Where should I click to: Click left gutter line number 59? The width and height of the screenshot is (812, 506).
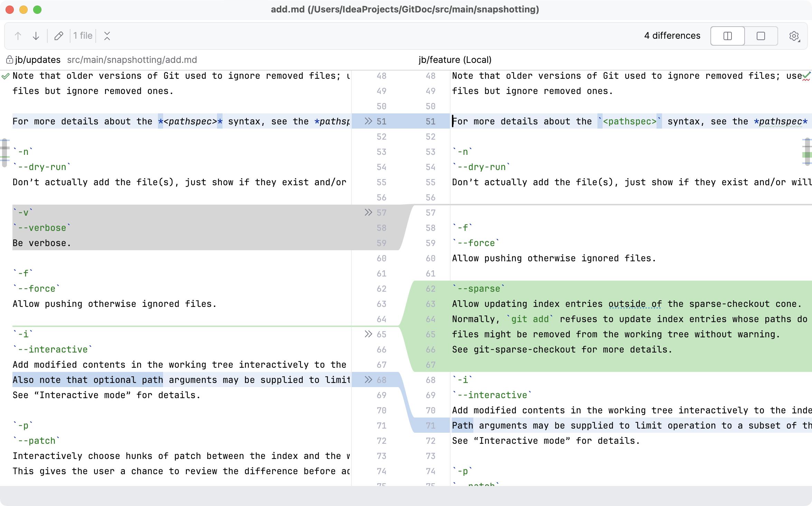coord(381,243)
